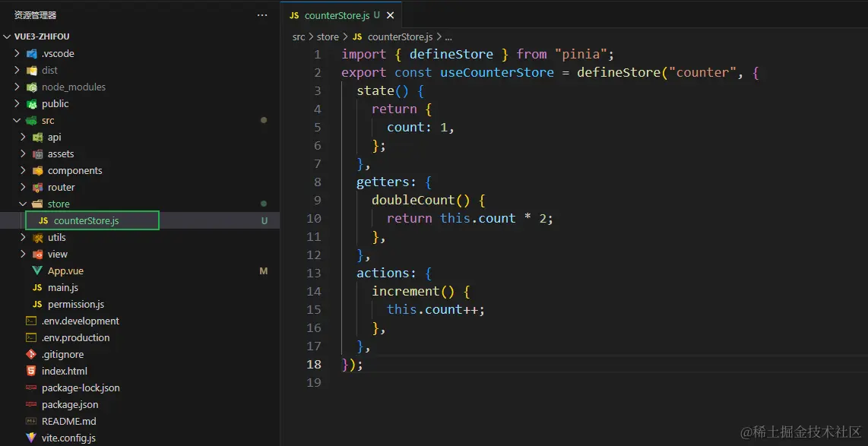Expand the components folder chevron

pyautogui.click(x=23, y=170)
